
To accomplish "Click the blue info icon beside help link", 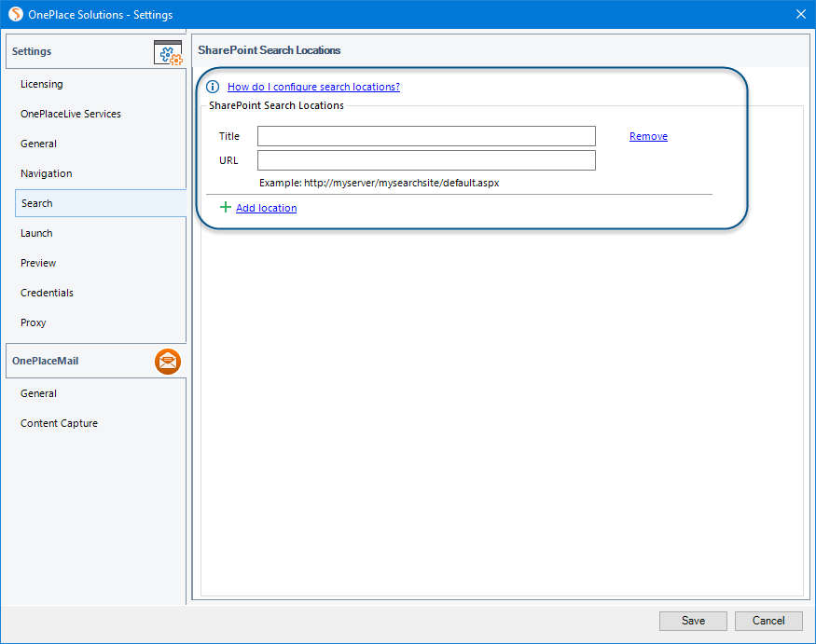I will (x=213, y=87).
